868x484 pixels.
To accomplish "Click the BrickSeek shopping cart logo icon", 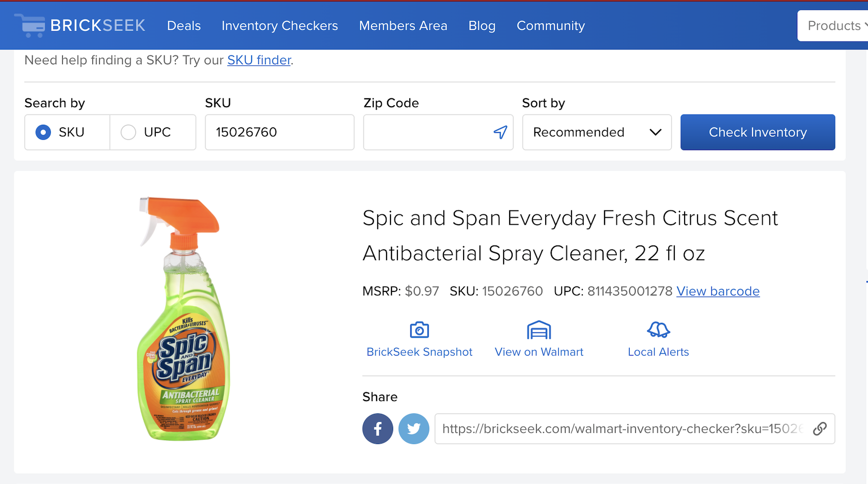I will tap(30, 25).
